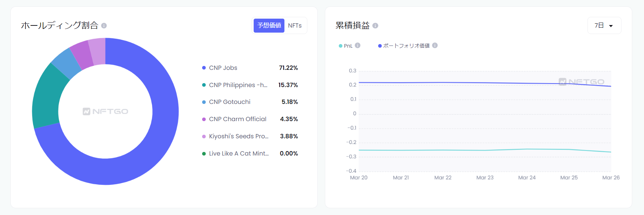
Task: Click CNP Philippines legend color dot
Action: coord(204,85)
